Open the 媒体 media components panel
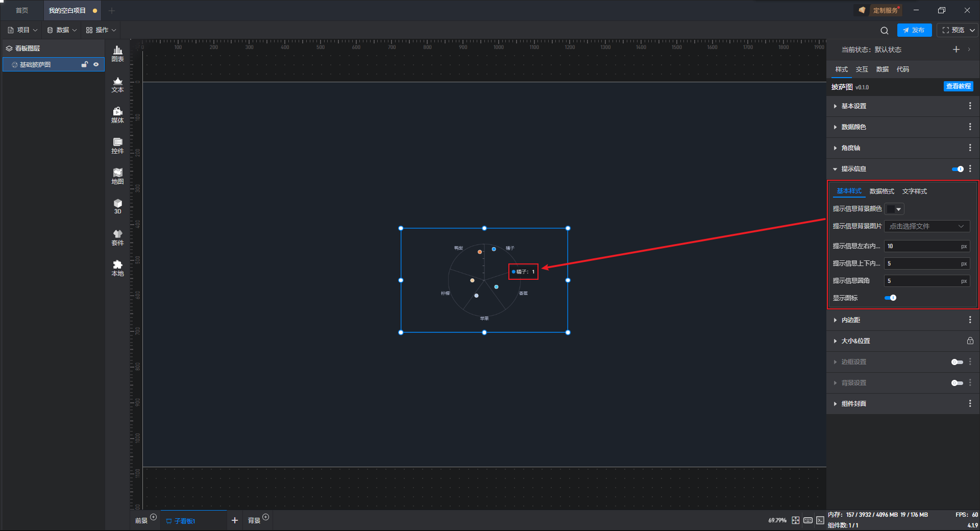 117,115
